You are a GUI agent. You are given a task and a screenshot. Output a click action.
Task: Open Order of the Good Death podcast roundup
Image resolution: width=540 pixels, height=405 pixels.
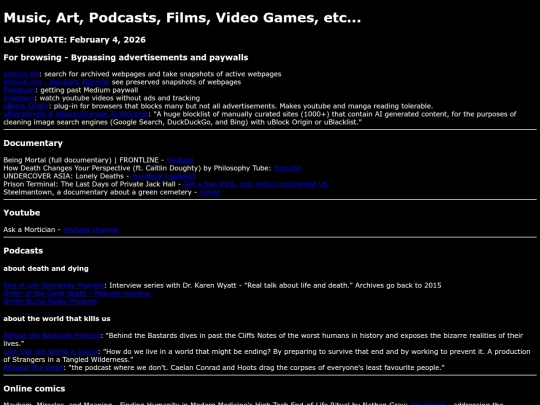[x=77, y=293]
